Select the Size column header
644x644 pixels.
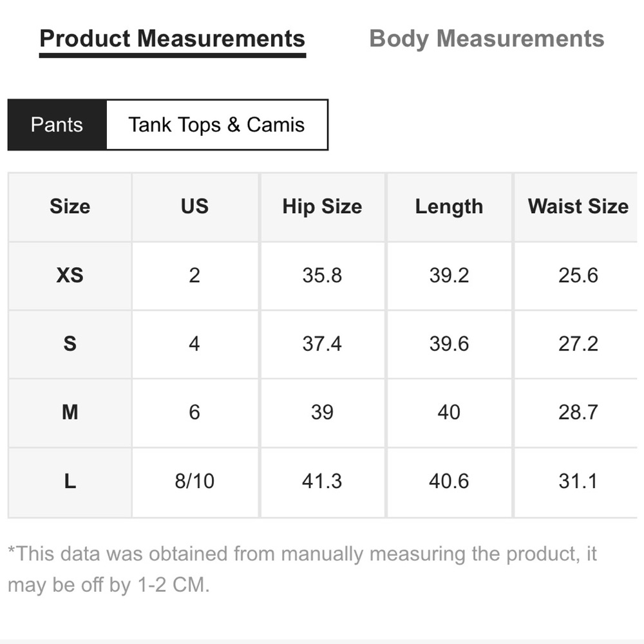click(x=70, y=207)
